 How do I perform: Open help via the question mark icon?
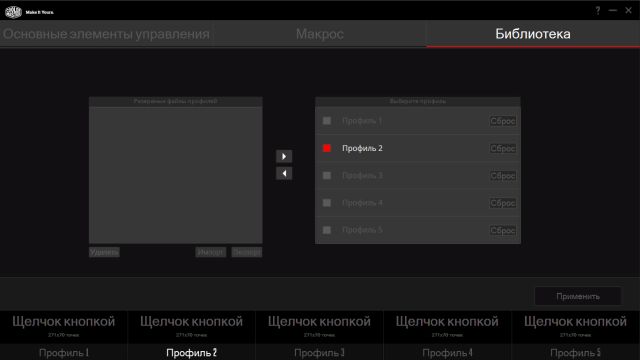pyautogui.click(x=598, y=11)
